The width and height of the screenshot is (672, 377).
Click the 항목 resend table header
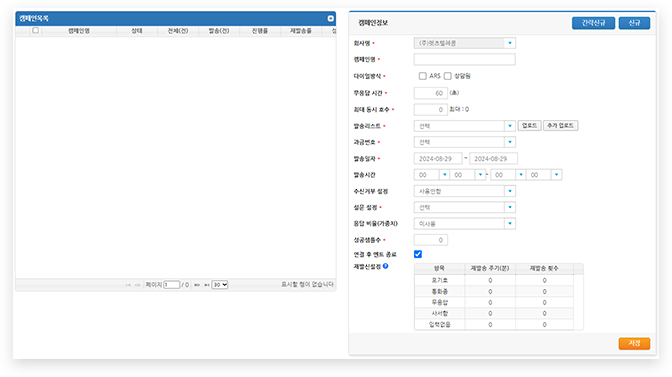pos(439,269)
